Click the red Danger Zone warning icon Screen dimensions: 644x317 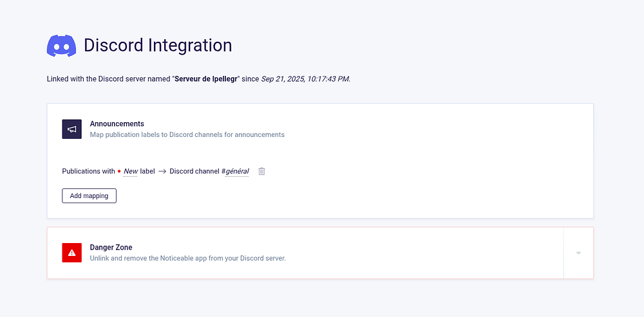(71, 253)
